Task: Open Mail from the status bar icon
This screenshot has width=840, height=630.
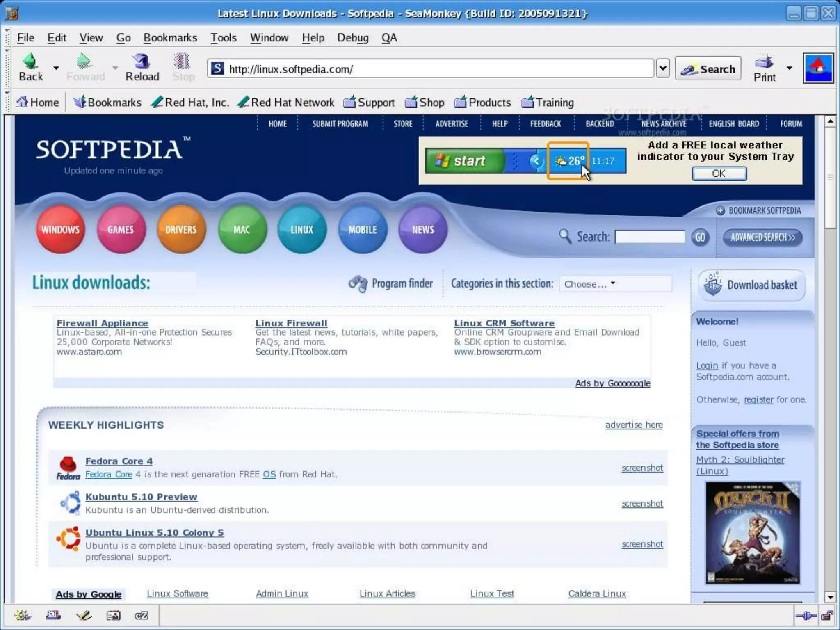Action: coord(53,615)
